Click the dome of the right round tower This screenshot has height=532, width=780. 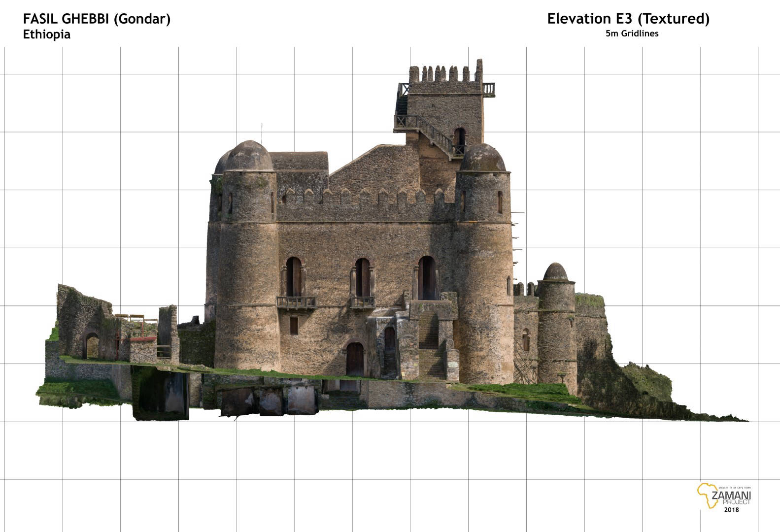pyautogui.click(x=482, y=159)
